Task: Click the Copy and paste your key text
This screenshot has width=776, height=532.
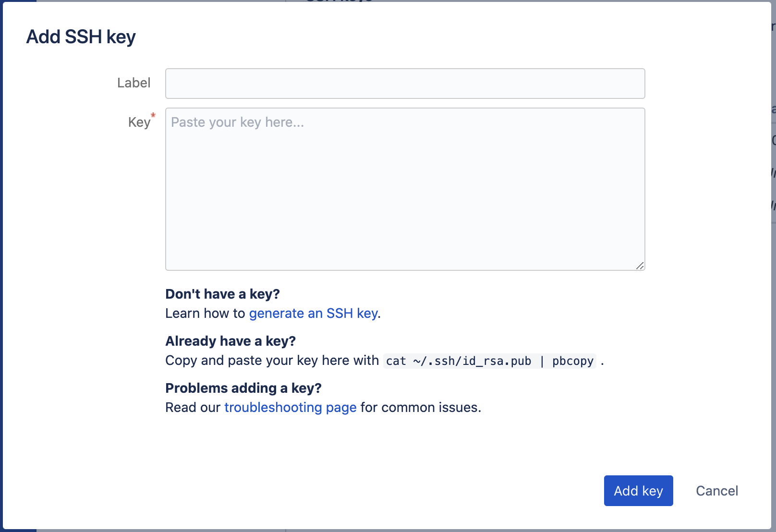Action: (230, 360)
